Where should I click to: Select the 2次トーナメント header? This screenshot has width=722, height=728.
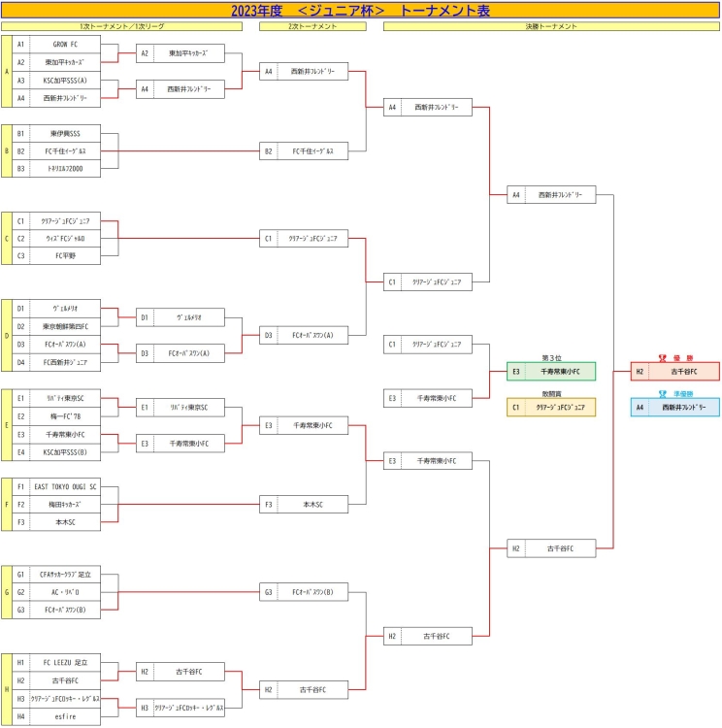(x=312, y=27)
